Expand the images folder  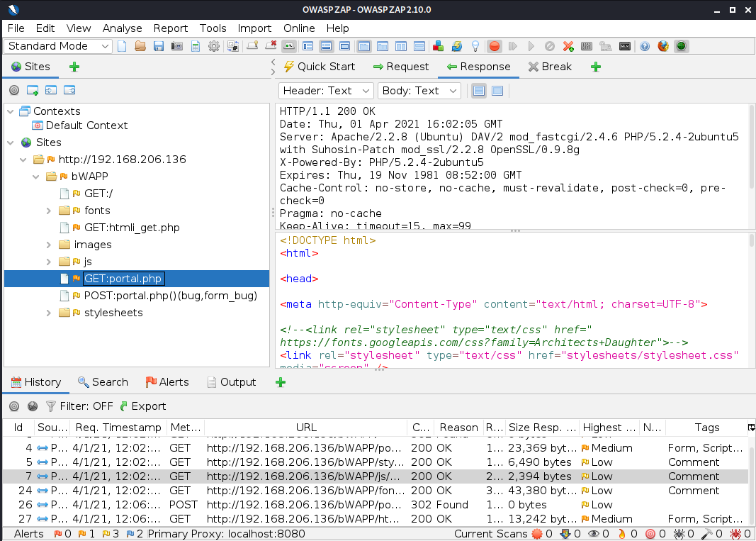pos(48,245)
